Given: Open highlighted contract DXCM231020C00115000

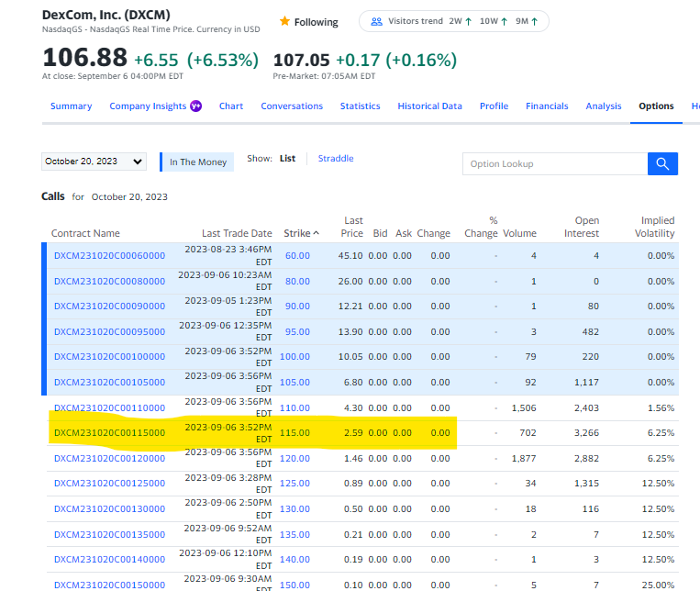Looking at the screenshot, I should (109, 432).
